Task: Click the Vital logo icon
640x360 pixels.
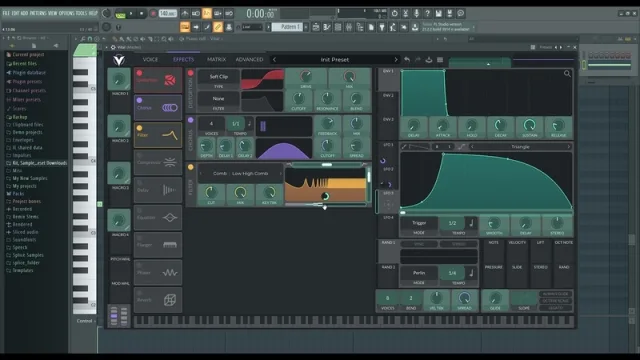Action: click(119, 60)
